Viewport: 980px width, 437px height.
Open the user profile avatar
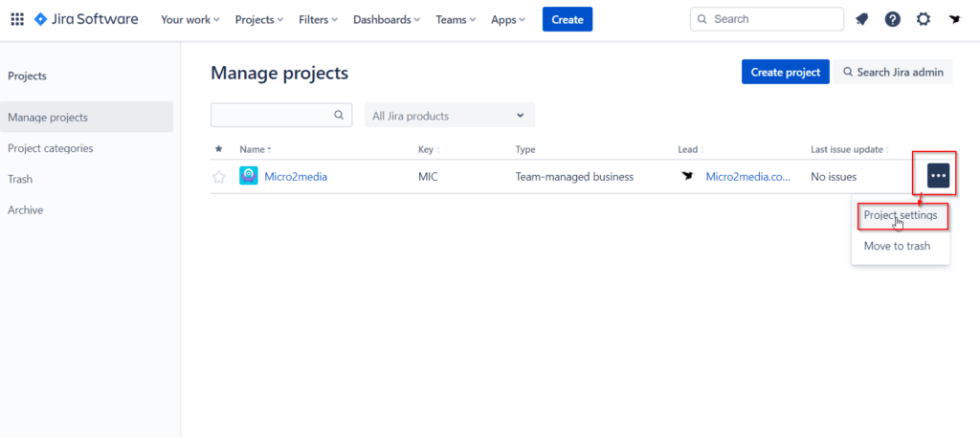coord(954,19)
